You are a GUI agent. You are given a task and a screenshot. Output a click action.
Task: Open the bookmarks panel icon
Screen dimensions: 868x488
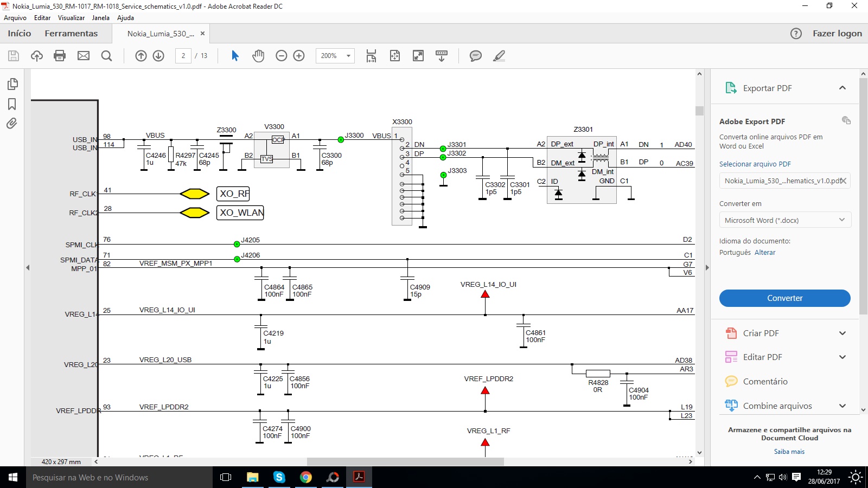pos(12,104)
